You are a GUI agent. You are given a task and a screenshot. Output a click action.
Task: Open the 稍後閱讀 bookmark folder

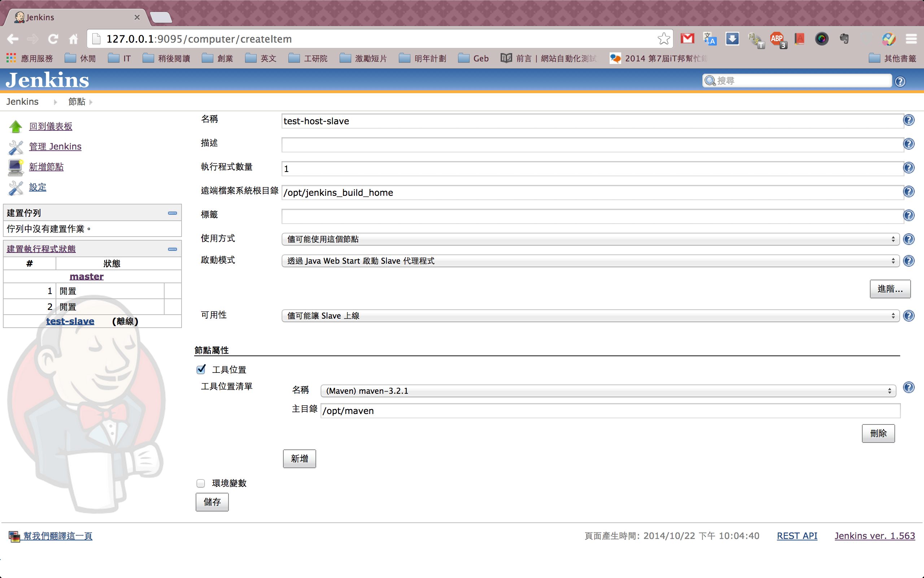166,59
